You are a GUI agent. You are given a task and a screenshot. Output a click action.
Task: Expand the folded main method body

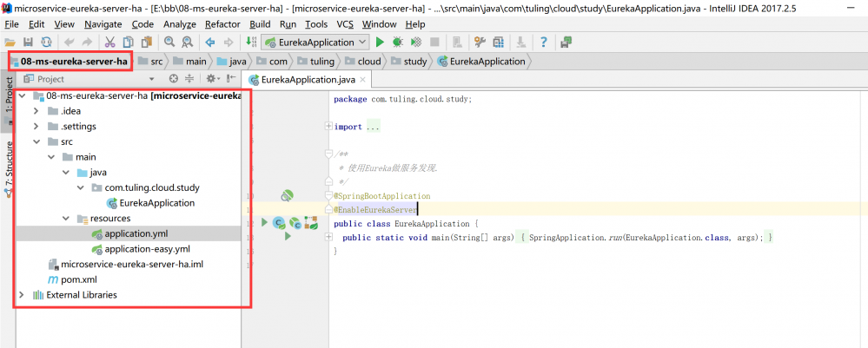[328, 237]
